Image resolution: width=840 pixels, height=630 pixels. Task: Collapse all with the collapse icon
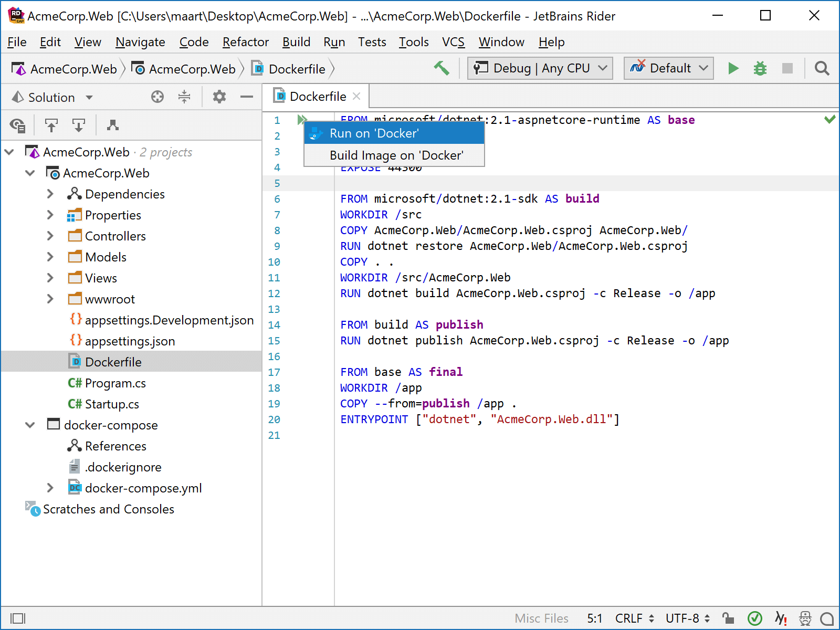tap(184, 97)
